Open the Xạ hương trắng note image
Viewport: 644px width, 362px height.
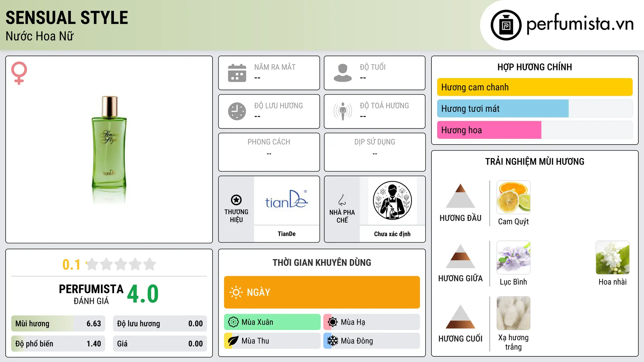(x=513, y=313)
